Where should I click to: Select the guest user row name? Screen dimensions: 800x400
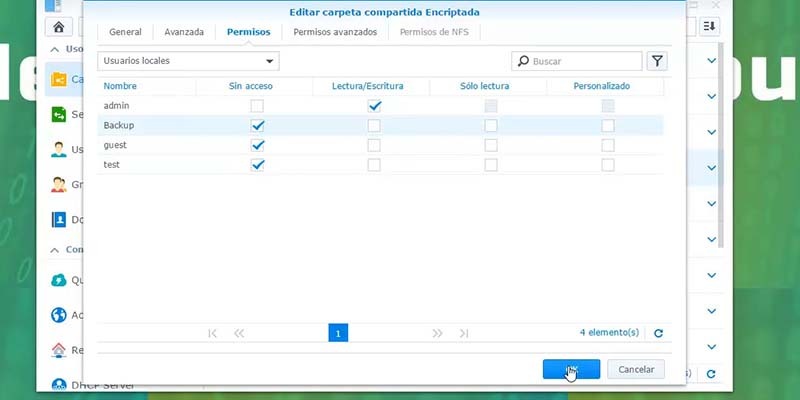[115, 145]
